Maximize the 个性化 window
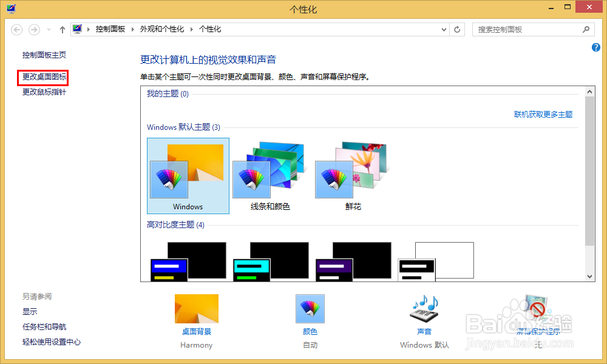This screenshot has width=607, height=364. (568, 7)
